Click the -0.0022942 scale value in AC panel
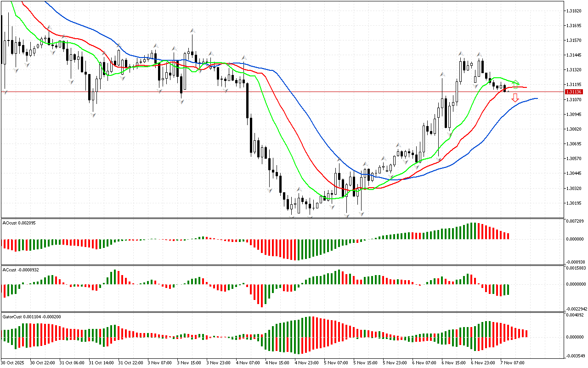588x368 pixels. click(575, 309)
